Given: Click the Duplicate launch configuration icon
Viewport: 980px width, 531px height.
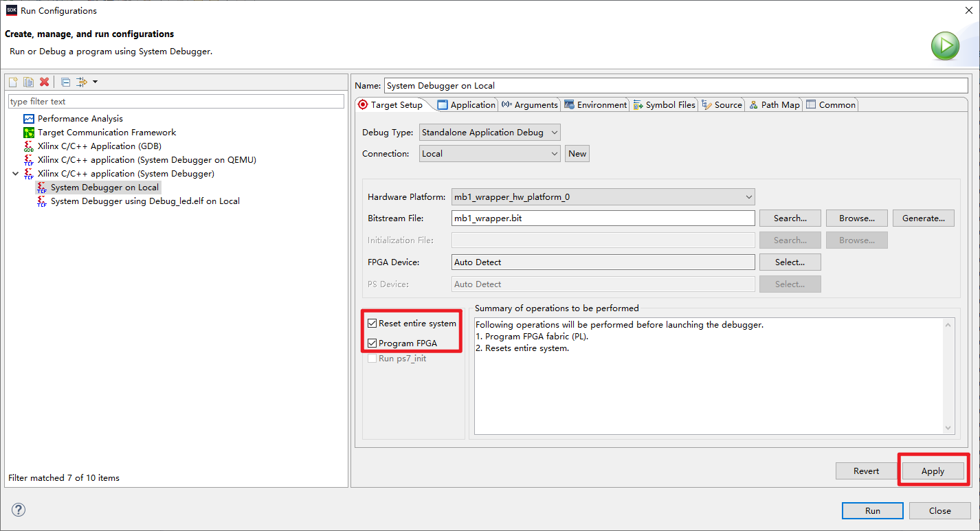Looking at the screenshot, I should click(x=28, y=82).
